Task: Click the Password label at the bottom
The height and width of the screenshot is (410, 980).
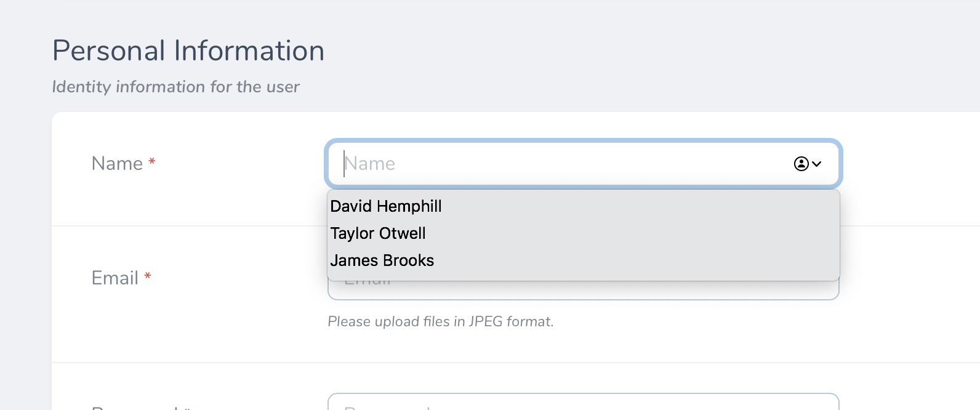Action: pos(134,407)
